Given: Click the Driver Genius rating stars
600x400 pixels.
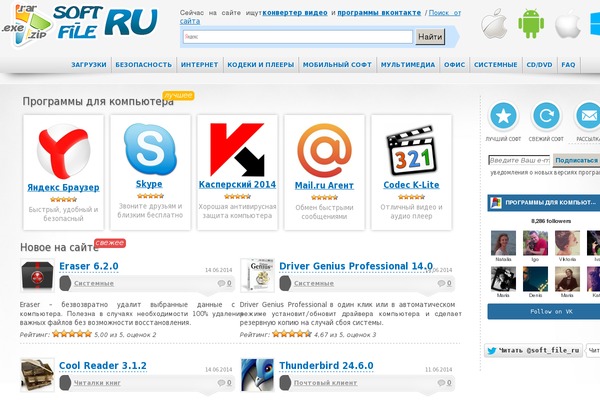Looking at the screenshot, I should pyautogui.click(x=292, y=334).
